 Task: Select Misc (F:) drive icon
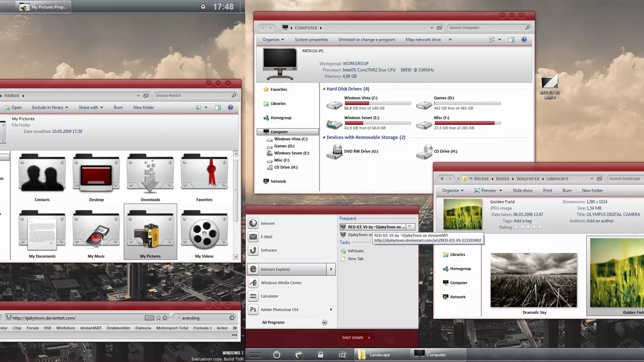(424, 125)
